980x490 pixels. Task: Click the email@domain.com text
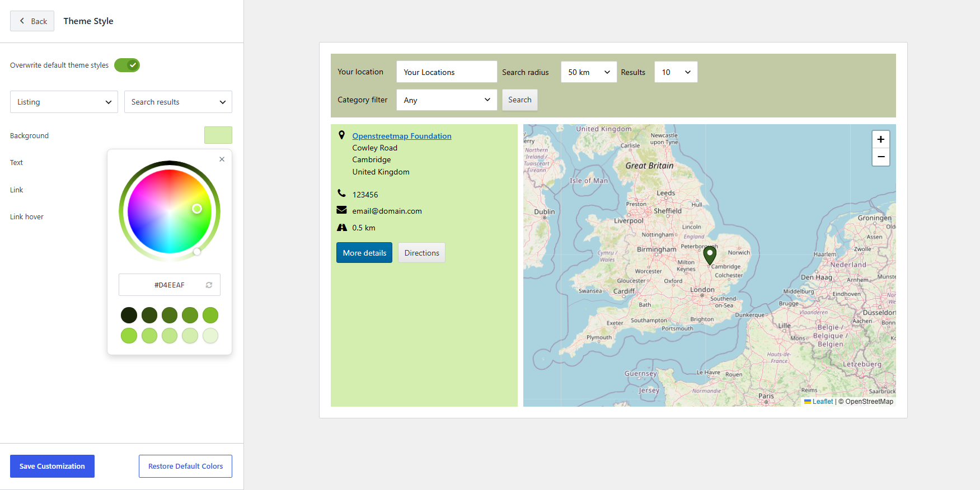coord(387,211)
